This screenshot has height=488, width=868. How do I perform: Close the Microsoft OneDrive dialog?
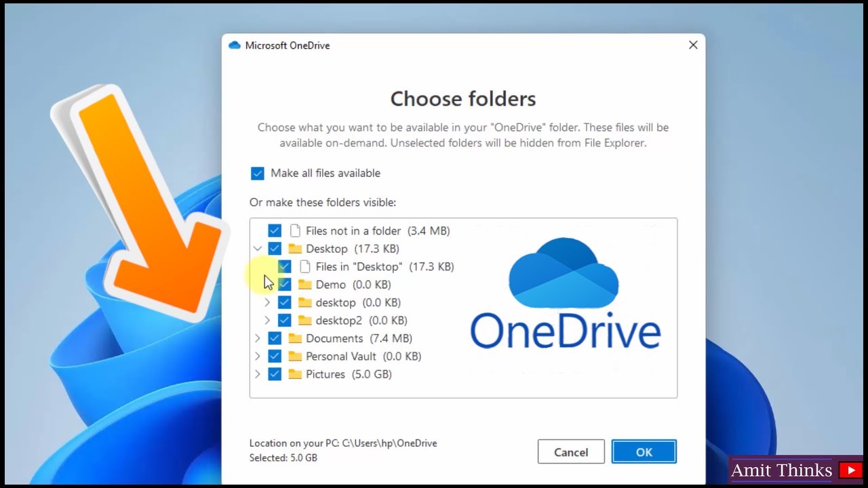[692, 45]
